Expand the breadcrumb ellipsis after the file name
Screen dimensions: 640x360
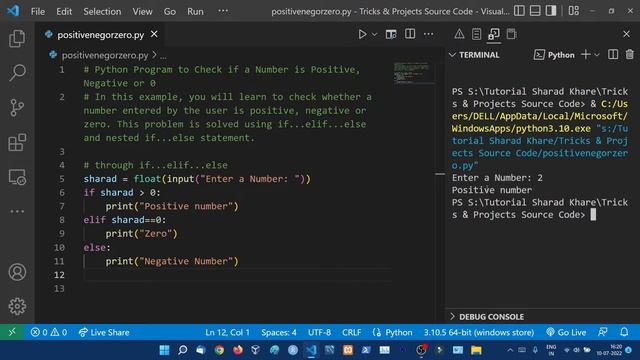tap(163, 56)
